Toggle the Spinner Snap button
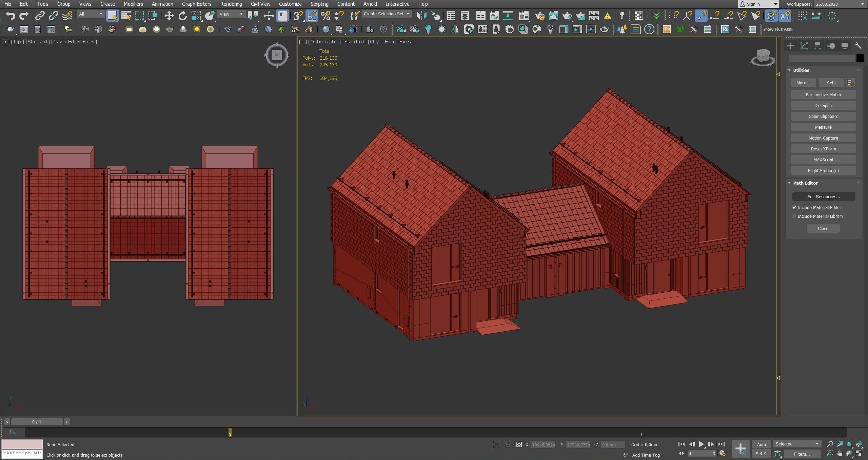The width and height of the screenshot is (868, 460). (x=339, y=16)
